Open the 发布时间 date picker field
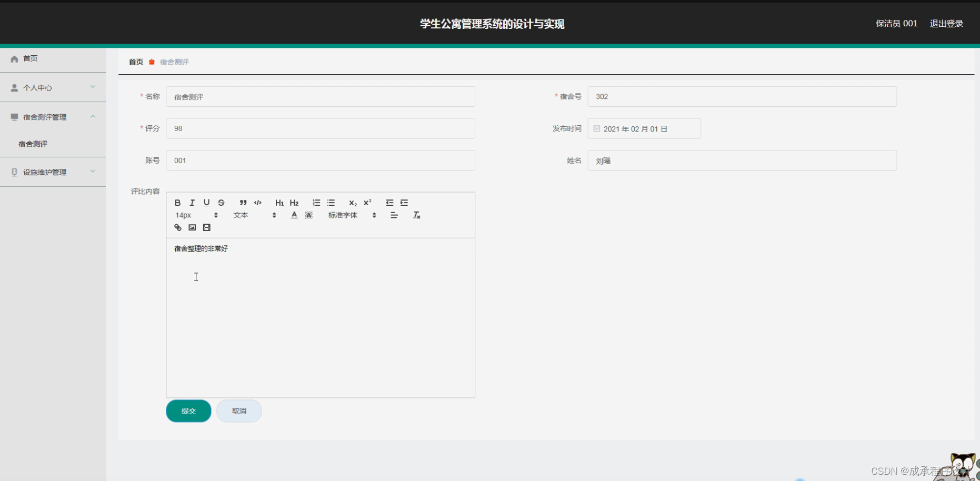This screenshot has height=481, width=980. click(x=644, y=128)
